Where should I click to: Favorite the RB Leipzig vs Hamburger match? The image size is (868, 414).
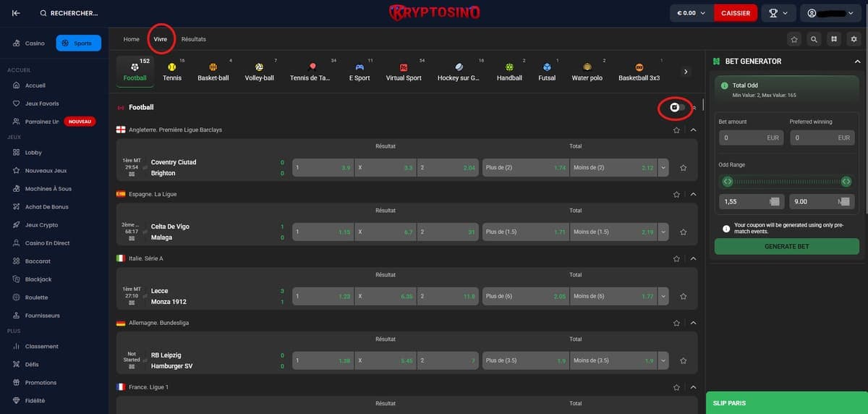[684, 360]
